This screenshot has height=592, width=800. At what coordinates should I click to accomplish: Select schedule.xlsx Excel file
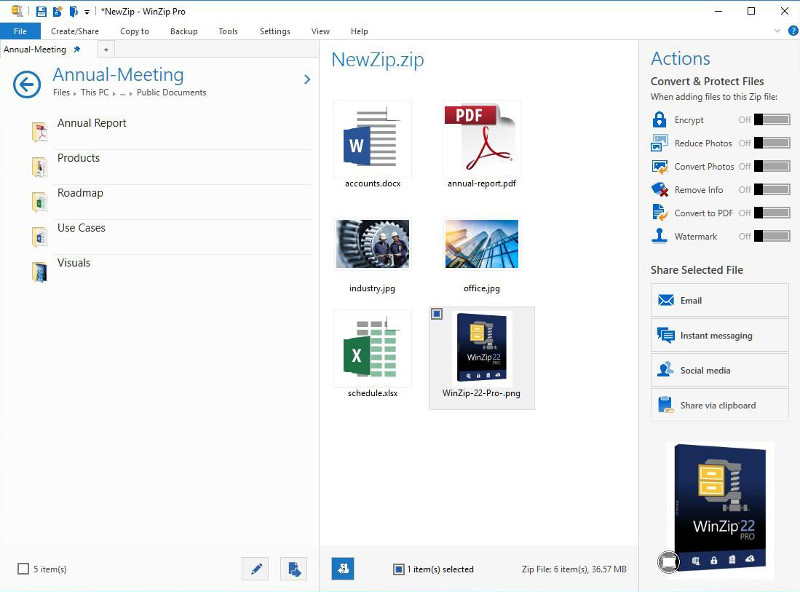tap(372, 355)
